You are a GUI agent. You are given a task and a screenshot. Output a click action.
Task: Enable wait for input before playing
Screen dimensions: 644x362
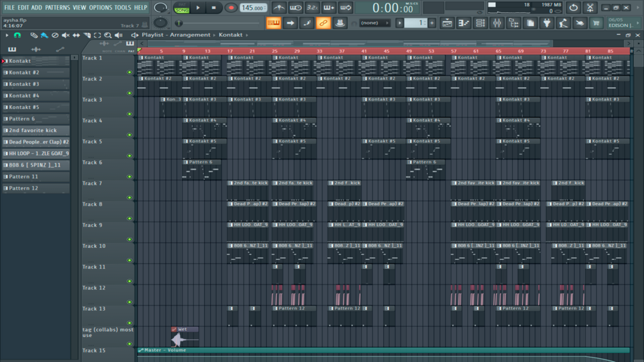[x=295, y=8]
